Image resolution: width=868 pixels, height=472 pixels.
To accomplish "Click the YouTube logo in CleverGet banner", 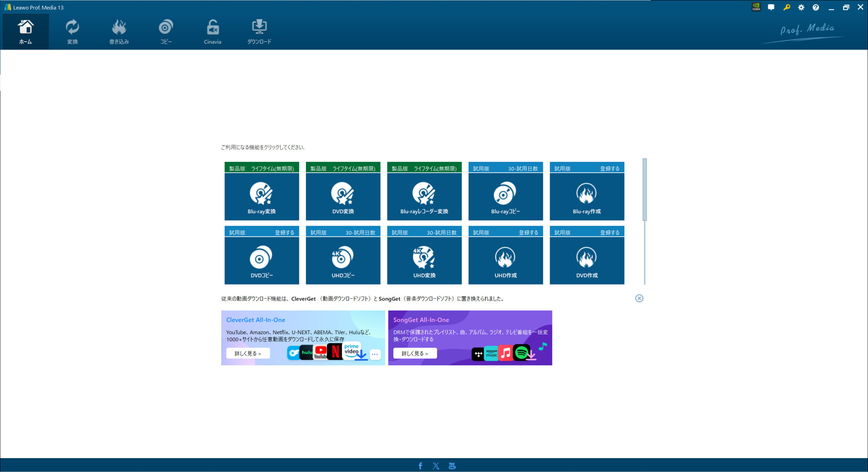I will [320, 352].
